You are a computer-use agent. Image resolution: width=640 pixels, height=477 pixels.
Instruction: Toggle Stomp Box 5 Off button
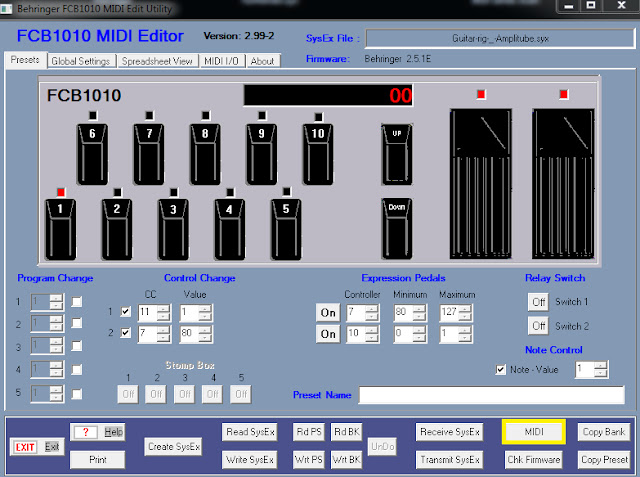(x=241, y=394)
